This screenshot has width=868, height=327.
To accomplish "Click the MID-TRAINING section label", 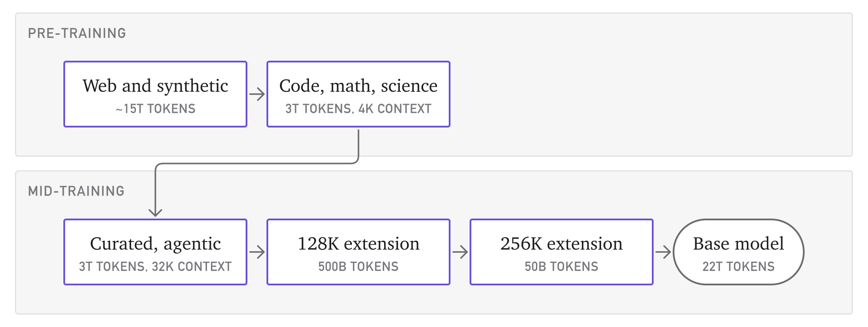I will tap(76, 191).
